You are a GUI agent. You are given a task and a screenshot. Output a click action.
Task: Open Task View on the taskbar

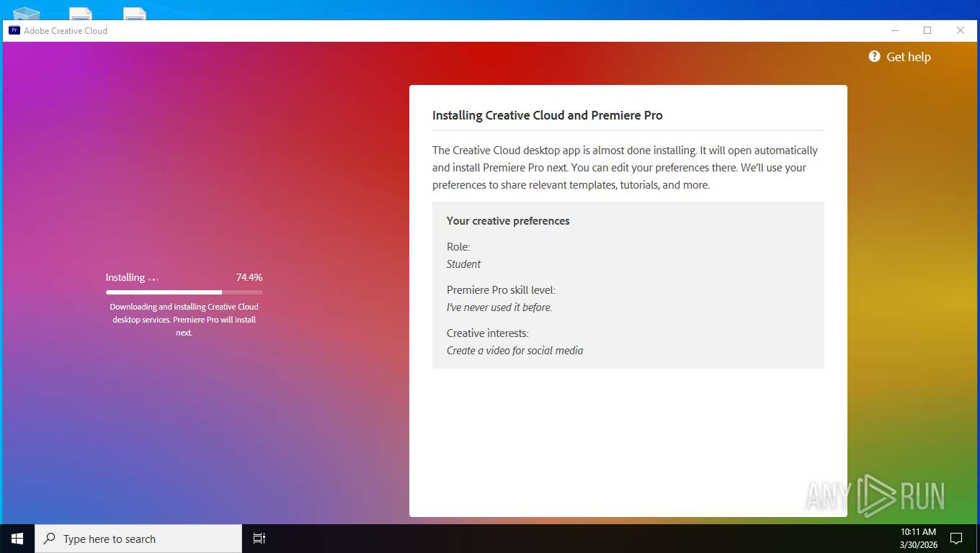pos(259,539)
